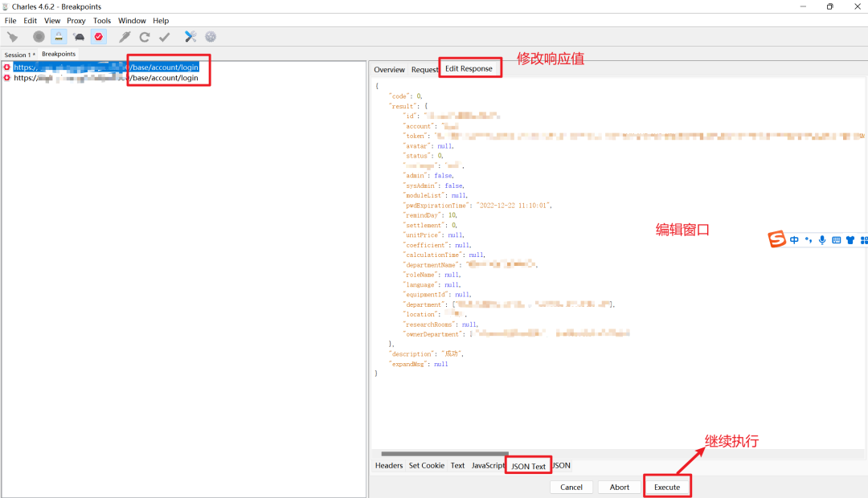Open the Proxy menu
This screenshot has height=498, width=868.
pos(76,20)
